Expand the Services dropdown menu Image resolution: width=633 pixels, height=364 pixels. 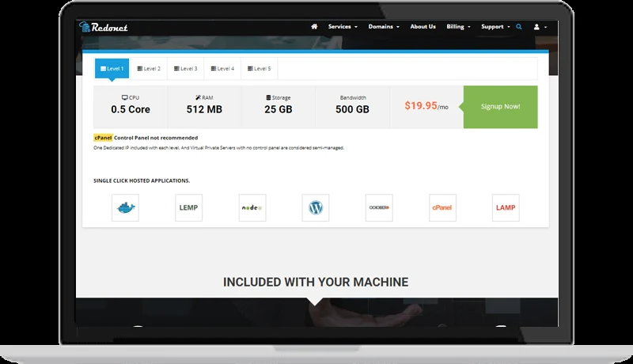[343, 27]
